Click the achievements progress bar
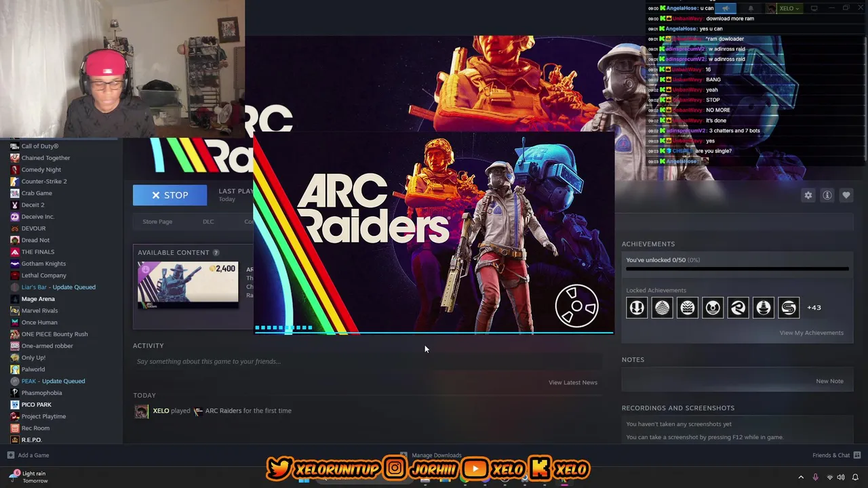868x488 pixels. coord(737,269)
